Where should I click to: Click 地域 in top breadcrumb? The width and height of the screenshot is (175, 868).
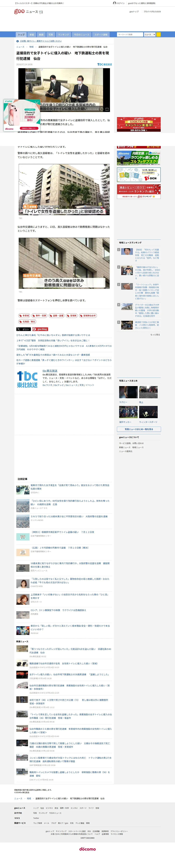31,47
